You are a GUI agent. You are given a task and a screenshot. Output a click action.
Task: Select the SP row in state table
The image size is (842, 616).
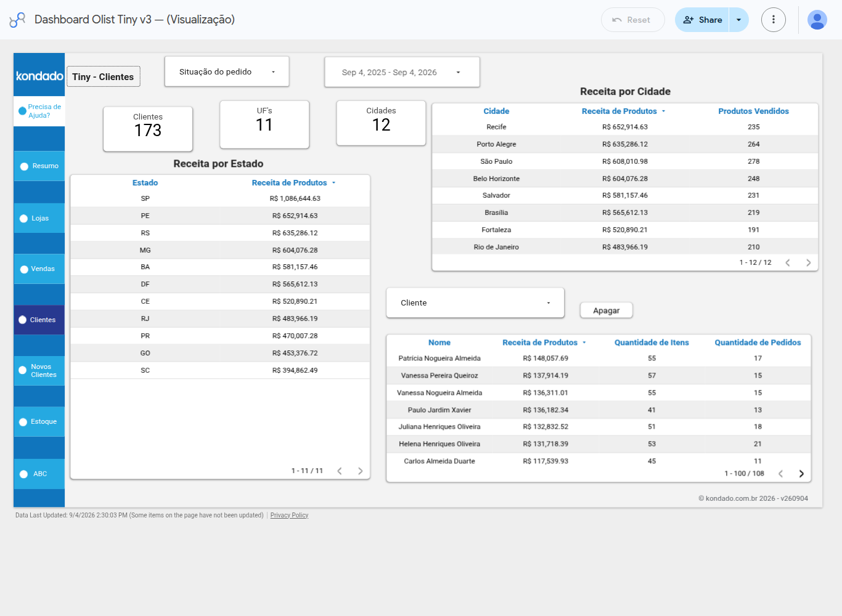point(220,198)
